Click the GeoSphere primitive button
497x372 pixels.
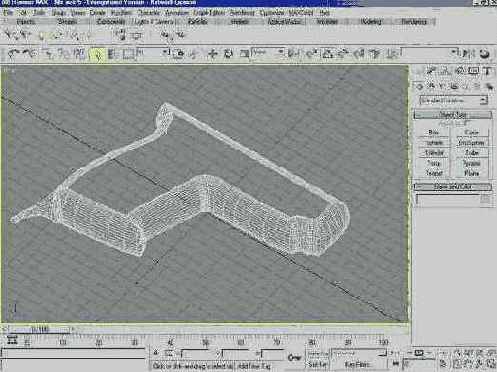point(471,143)
